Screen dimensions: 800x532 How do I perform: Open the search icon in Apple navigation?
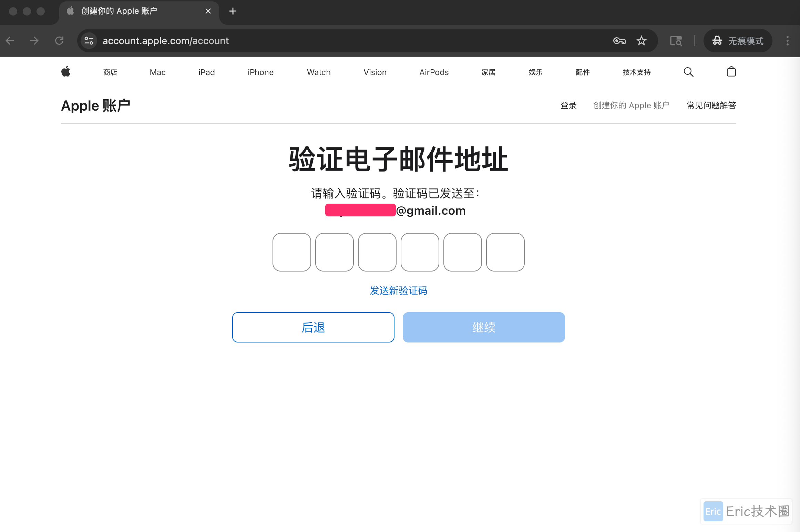pos(688,72)
